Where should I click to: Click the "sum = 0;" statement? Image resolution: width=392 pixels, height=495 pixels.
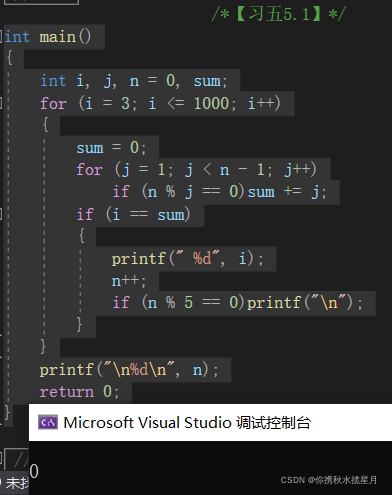111,148
